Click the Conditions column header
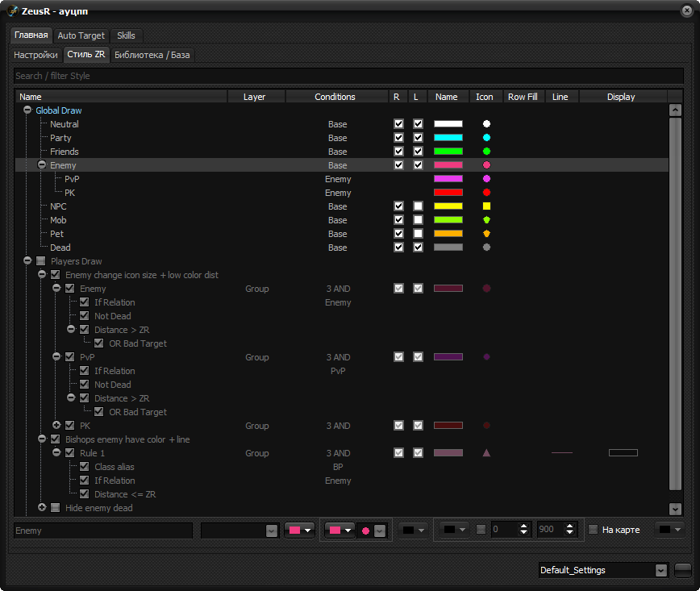 coord(335,97)
